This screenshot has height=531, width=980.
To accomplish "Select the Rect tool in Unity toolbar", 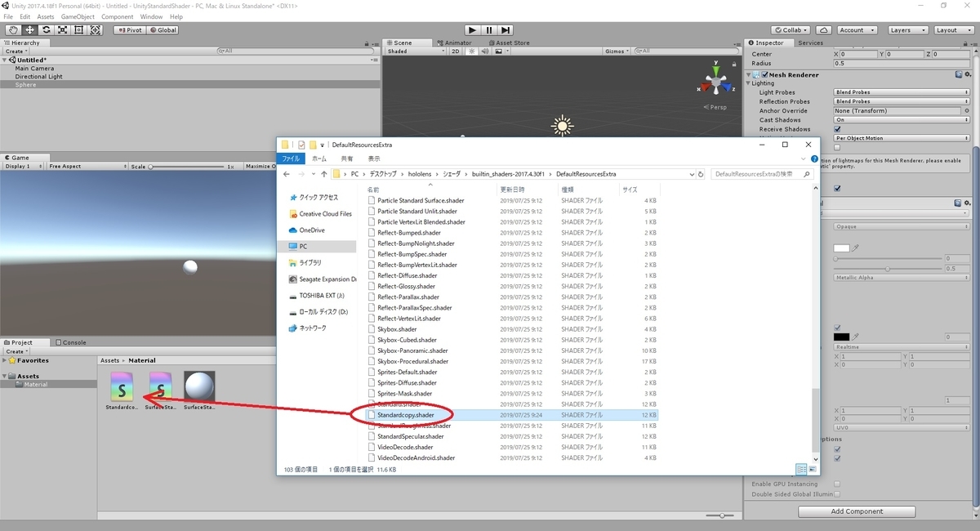I will click(x=78, y=30).
